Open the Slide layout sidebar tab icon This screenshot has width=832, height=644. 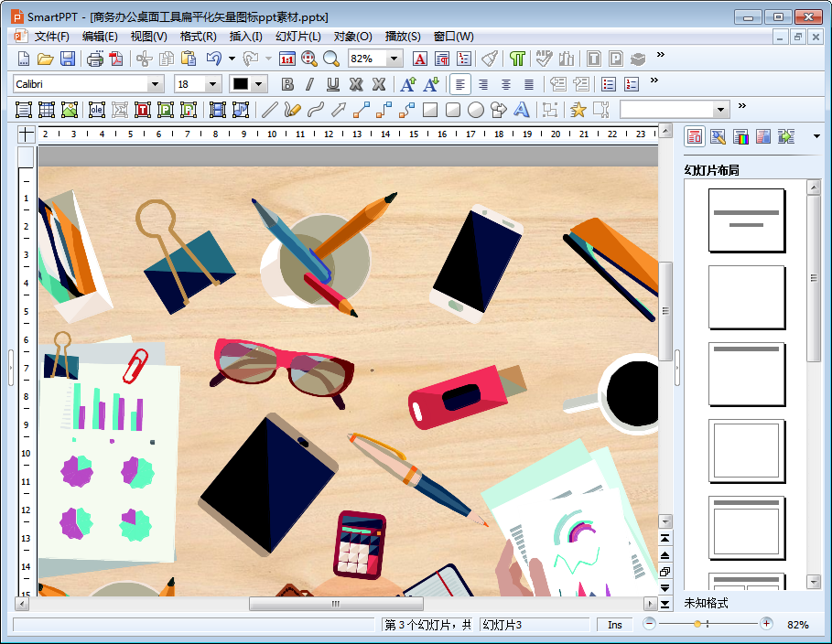tap(695, 136)
